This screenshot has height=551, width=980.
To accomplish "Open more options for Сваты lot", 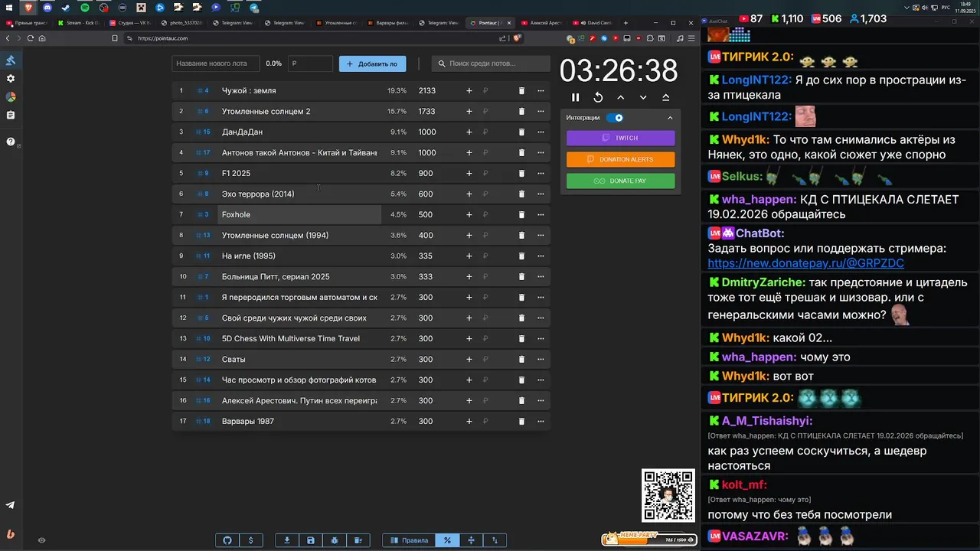I will coord(541,359).
